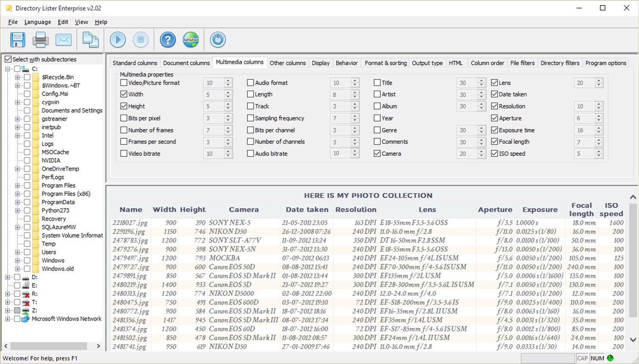Copy the listing to clipboard
This screenshot has width=639, height=364.
tap(90, 40)
